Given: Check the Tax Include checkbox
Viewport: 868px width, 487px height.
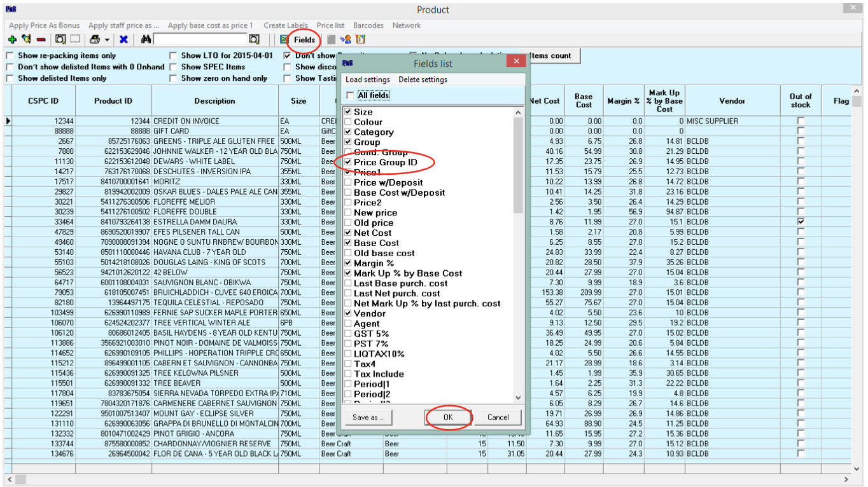Looking at the screenshot, I should coord(347,374).
